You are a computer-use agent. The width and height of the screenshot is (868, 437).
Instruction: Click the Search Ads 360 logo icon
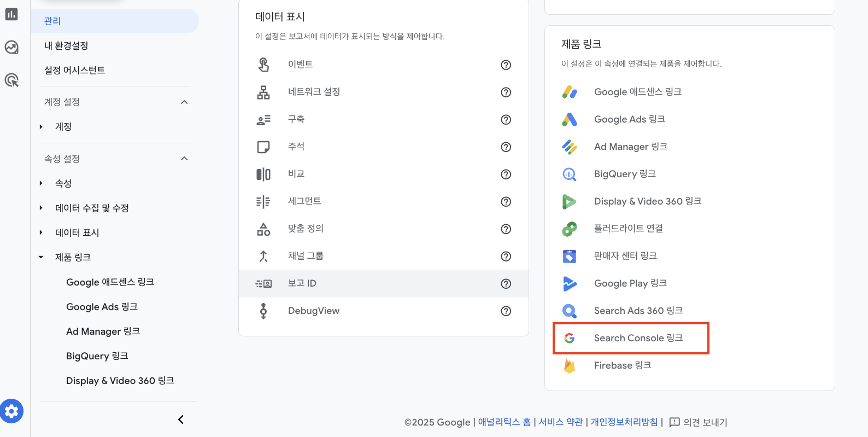pos(570,311)
